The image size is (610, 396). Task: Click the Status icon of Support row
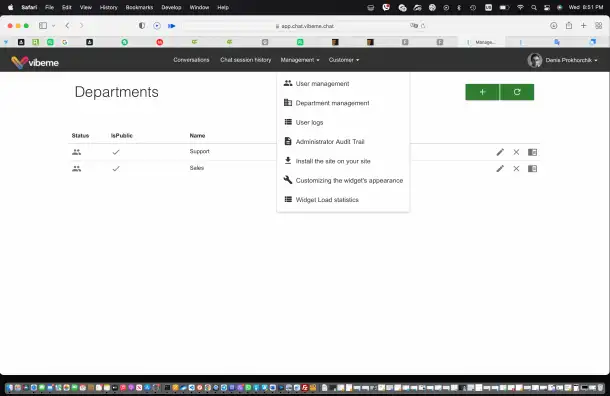point(77,152)
